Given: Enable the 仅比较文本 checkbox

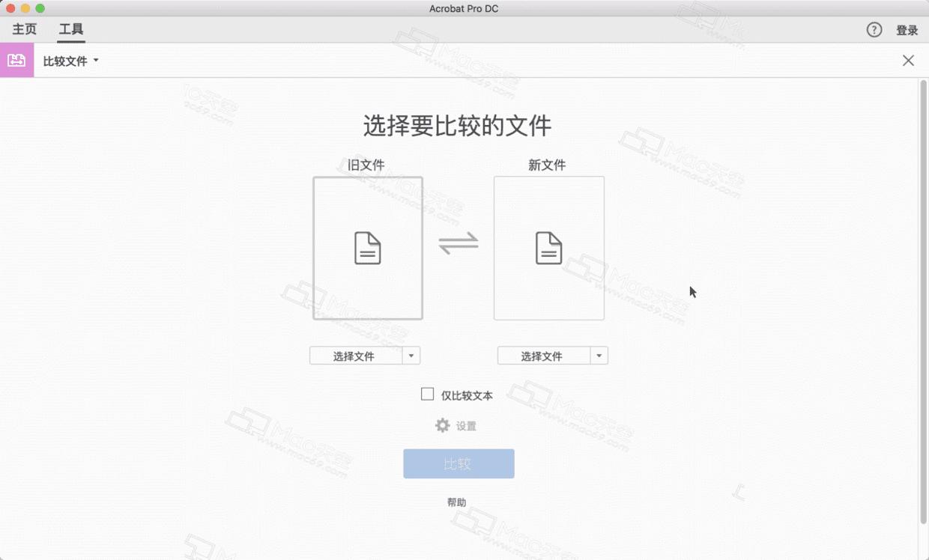Looking at the screenshot, I should pyautogui.click(x=427, y=393).
